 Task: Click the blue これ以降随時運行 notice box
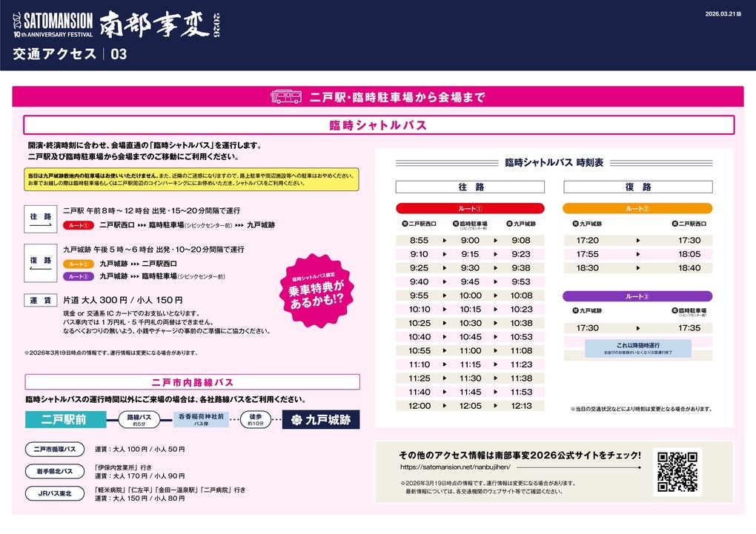point(637,348)
